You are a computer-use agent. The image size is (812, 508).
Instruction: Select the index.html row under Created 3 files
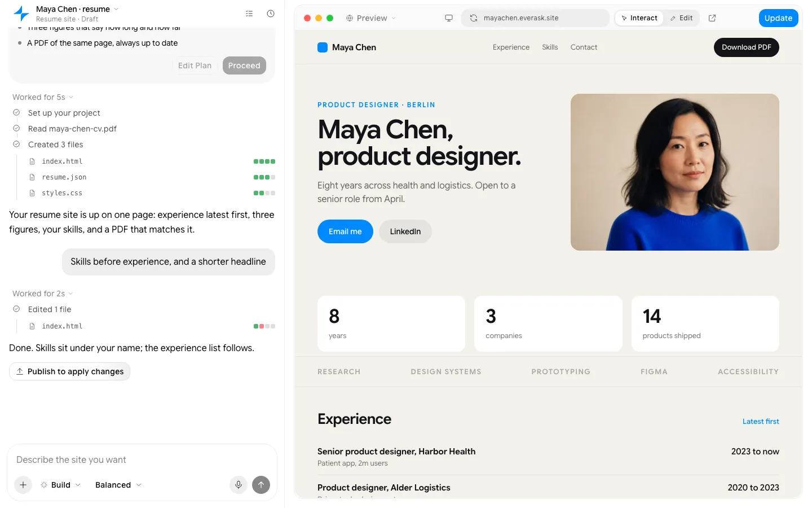pos(152,161)
